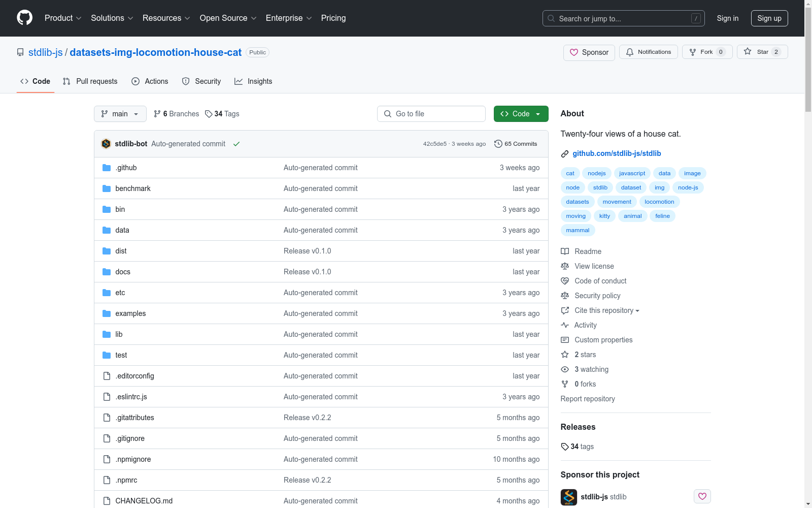Screen dimensions: 812x508
Task: Click the locomotion topic tag
Action: [659, 202]
